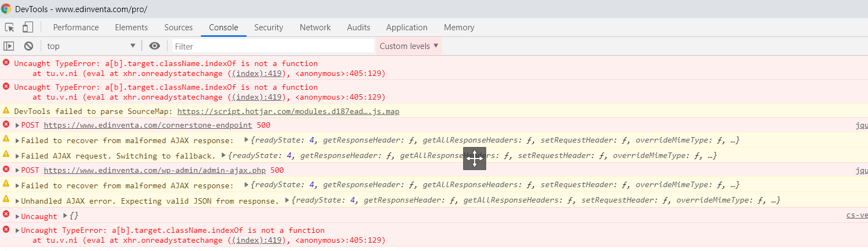Open the top JavaScript context dropdown

tap(91, 46)
